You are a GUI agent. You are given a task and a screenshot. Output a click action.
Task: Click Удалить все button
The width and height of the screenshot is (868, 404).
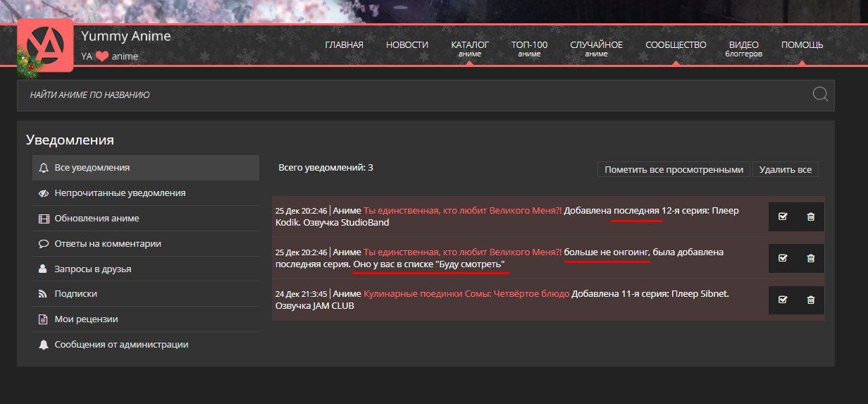tap(786, 169)
